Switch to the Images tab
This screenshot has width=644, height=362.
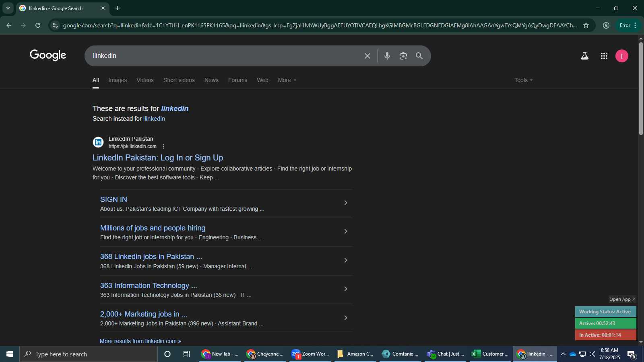pyautogui.click(x=118, y=80)
